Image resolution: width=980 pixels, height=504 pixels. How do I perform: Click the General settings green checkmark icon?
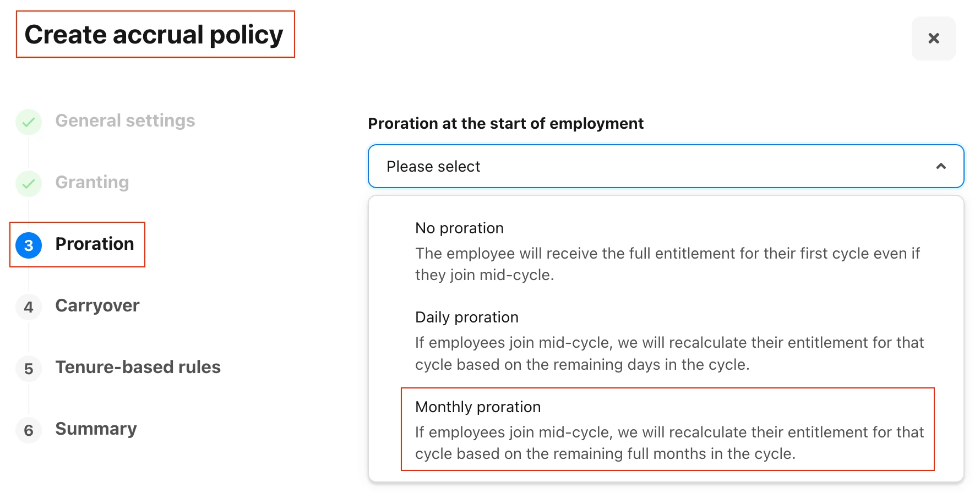29,122
